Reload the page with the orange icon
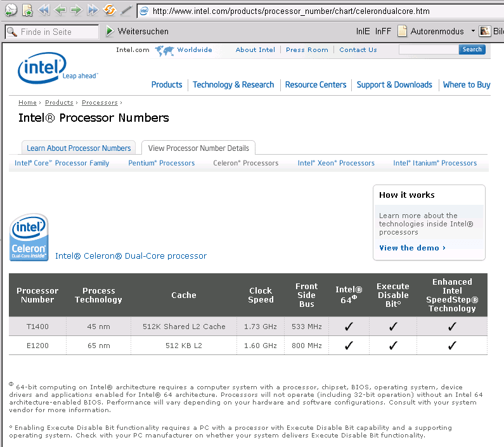 tap(109, 10)
